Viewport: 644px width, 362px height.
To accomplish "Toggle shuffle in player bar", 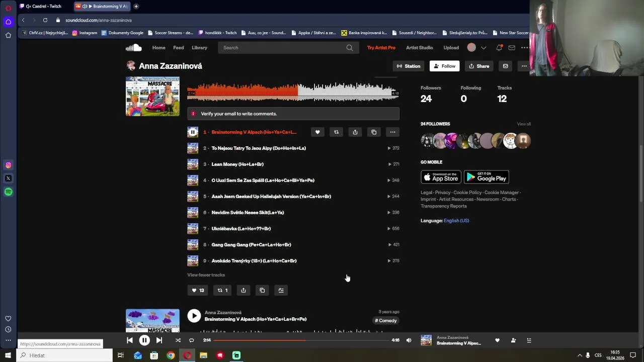I will pyautogui.click(x=178, y=340).
